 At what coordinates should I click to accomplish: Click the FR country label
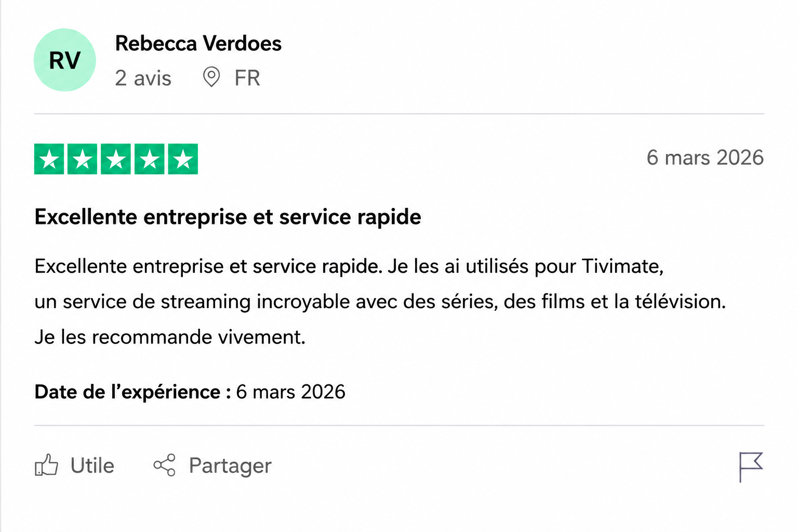[x=247, y=78]
